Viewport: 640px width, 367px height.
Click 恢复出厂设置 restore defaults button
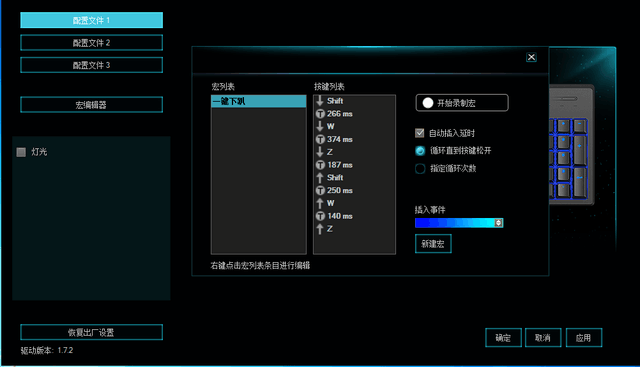(91, 332)
